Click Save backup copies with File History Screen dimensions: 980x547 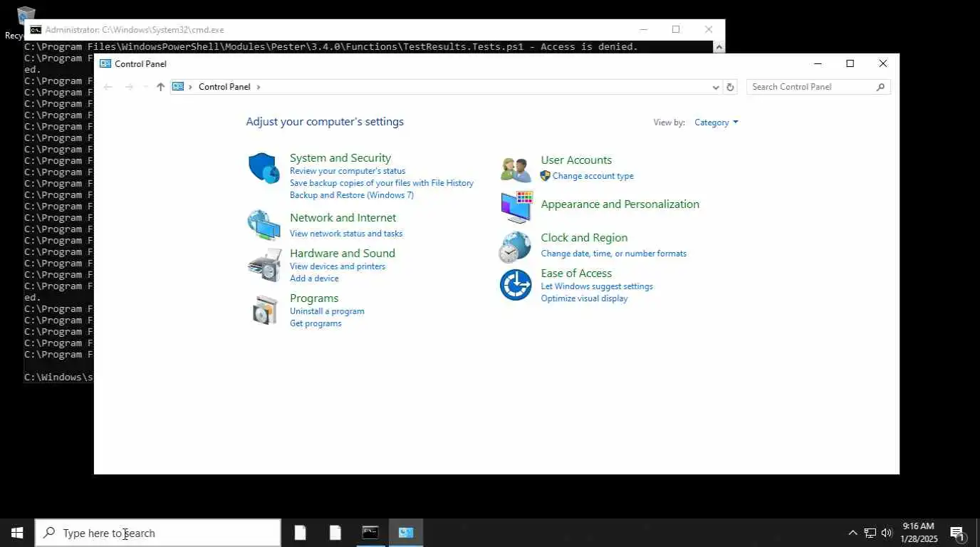pyautogui.click(x=382, y=183)
